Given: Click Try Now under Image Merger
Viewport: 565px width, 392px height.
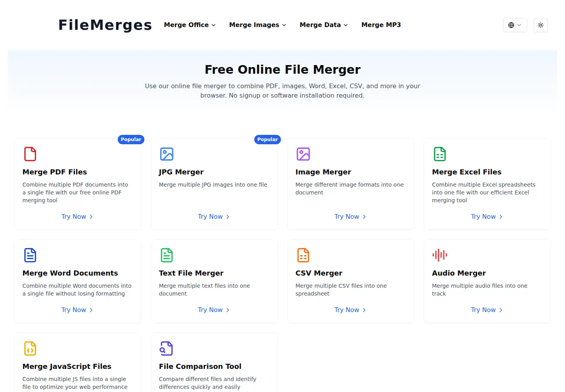Looking at the screenshot, I should (350, 216).
